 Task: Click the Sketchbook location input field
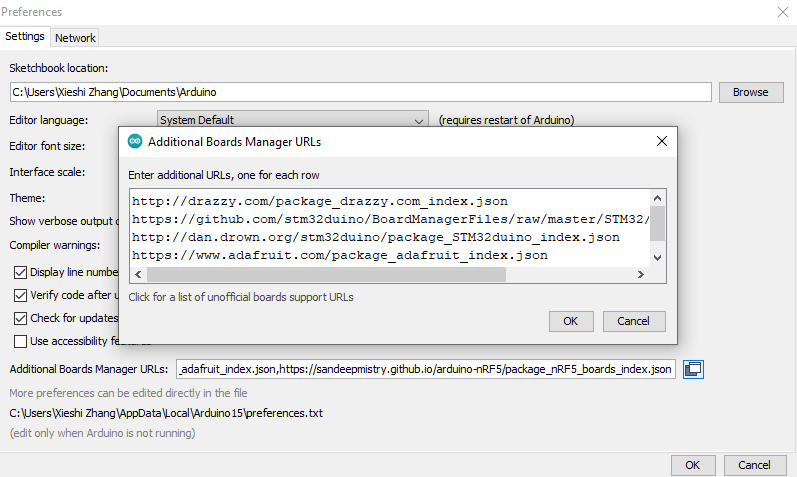point(360,92)
